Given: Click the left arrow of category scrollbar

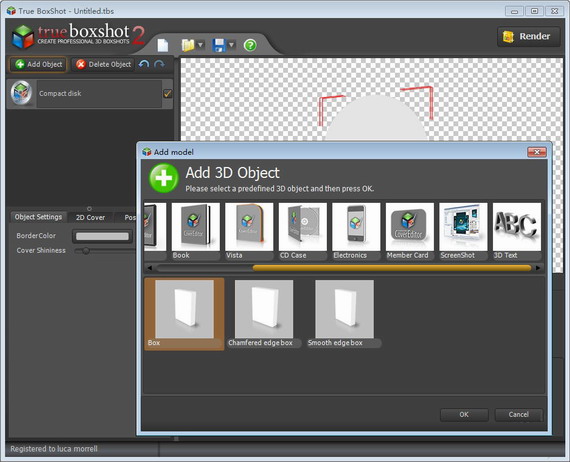Looking at the screenshot, I should point(149,268).
